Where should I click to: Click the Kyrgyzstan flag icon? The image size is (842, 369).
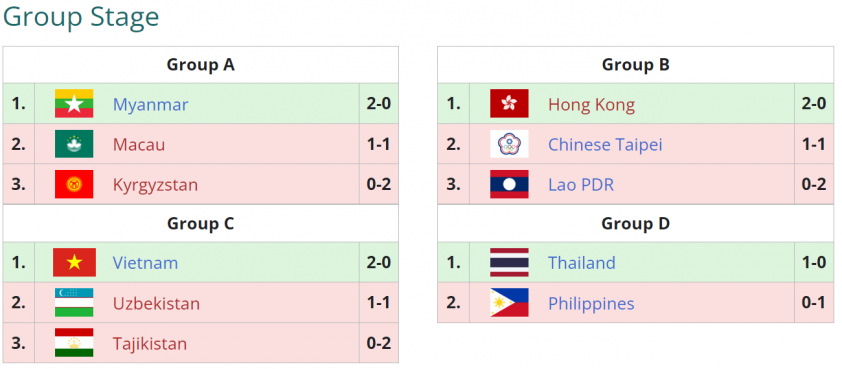click(74, 184)
